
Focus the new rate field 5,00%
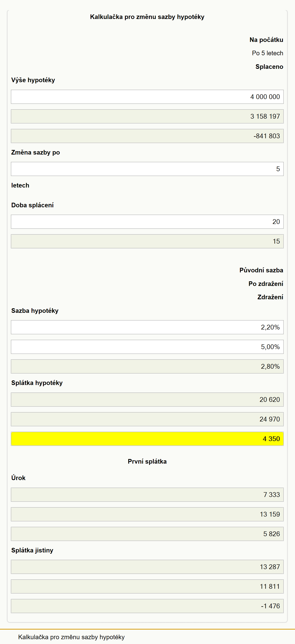click(x=147, y=347)
